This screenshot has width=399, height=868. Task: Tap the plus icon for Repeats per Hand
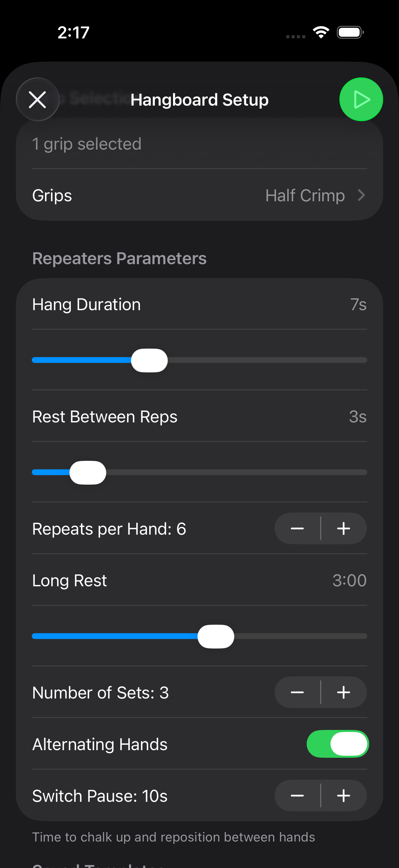point(344,528)
